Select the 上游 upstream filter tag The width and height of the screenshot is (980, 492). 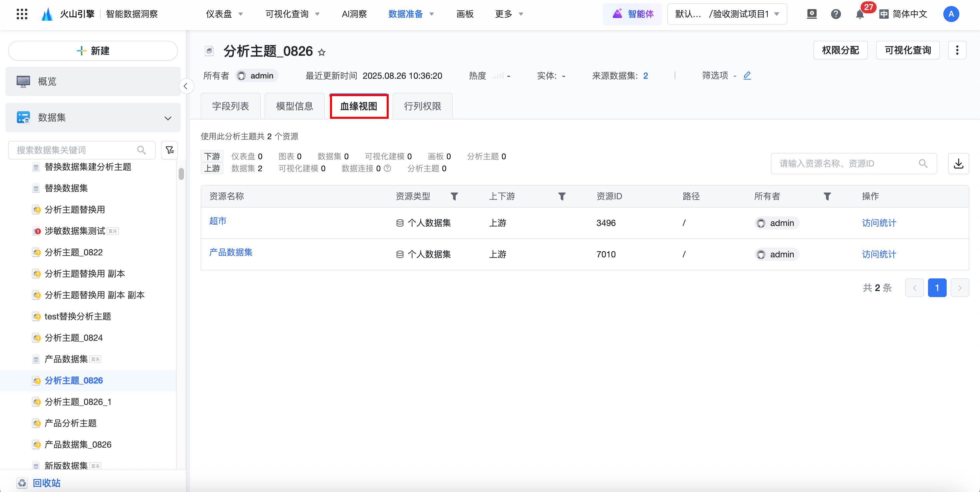pyautogui.click(x=212, y=168)
